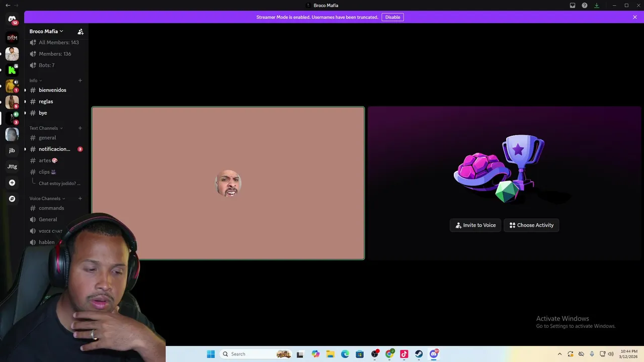Click the microphone tray icon
Image resolution: width=644 pixels, height=362 pixels.
tap(592, 354)
